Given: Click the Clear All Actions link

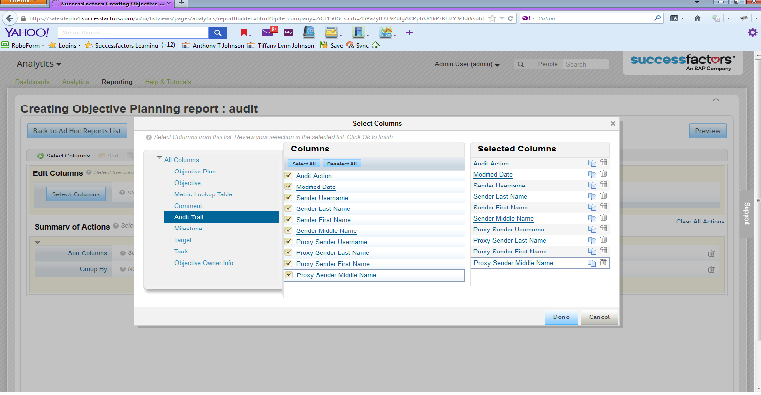Looking at the screenshot, I should click(700, 221).
